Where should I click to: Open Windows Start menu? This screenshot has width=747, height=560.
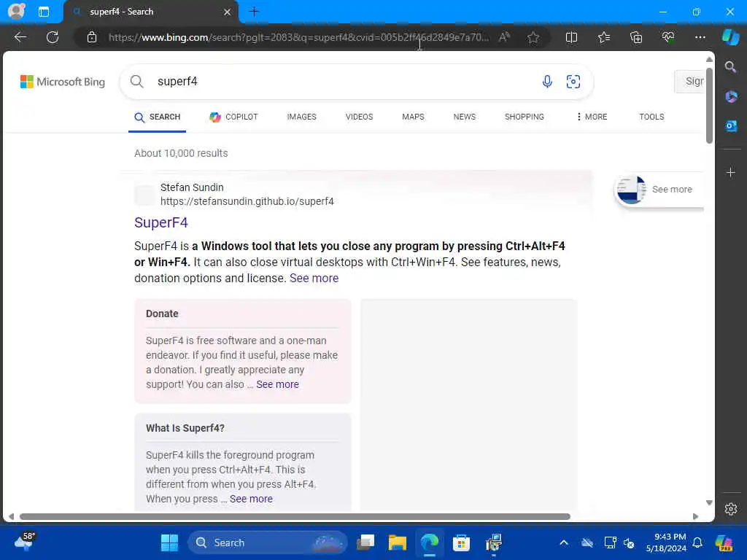pyautogui.click(x=169, y=542)
